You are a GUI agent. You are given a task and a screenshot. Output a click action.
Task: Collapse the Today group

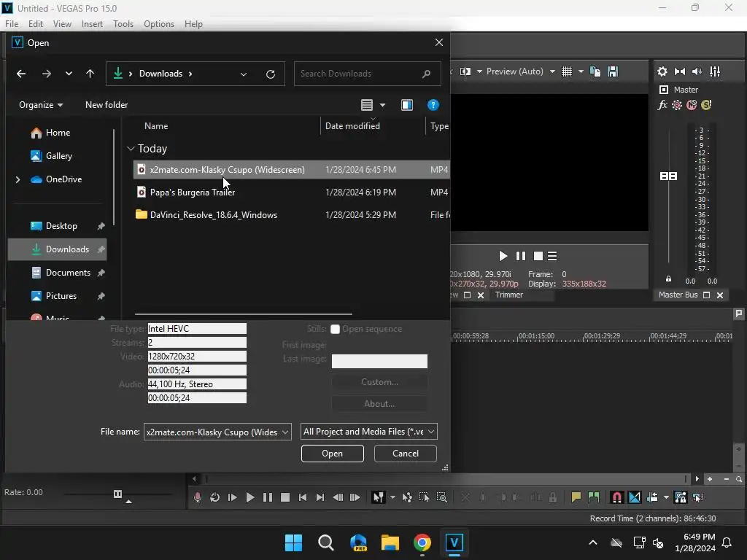point(131,149)
